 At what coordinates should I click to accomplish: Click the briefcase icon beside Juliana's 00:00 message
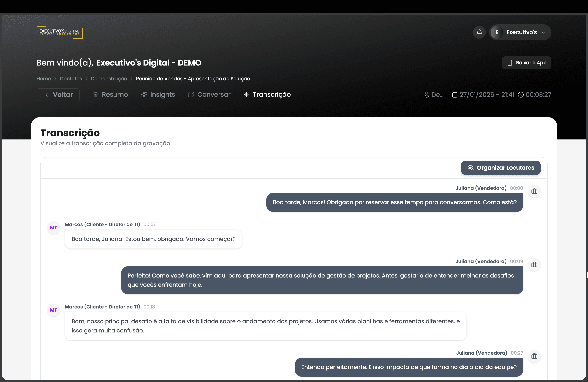(x=534, y=191)
